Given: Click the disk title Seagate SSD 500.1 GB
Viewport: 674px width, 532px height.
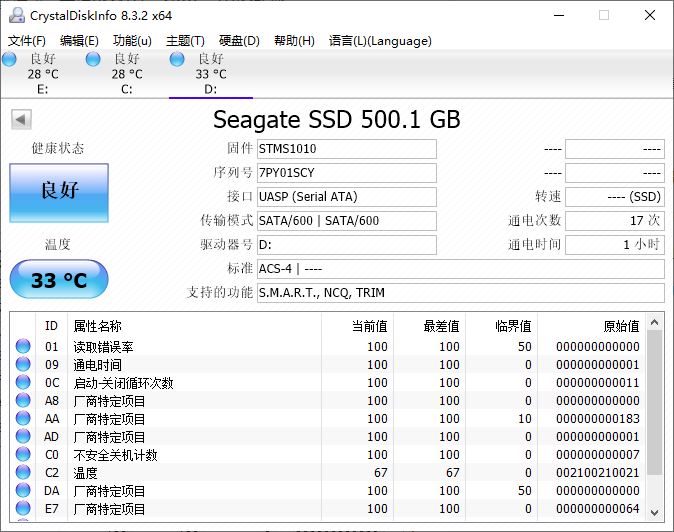Looking at the screenshot, I should point(337,119).
